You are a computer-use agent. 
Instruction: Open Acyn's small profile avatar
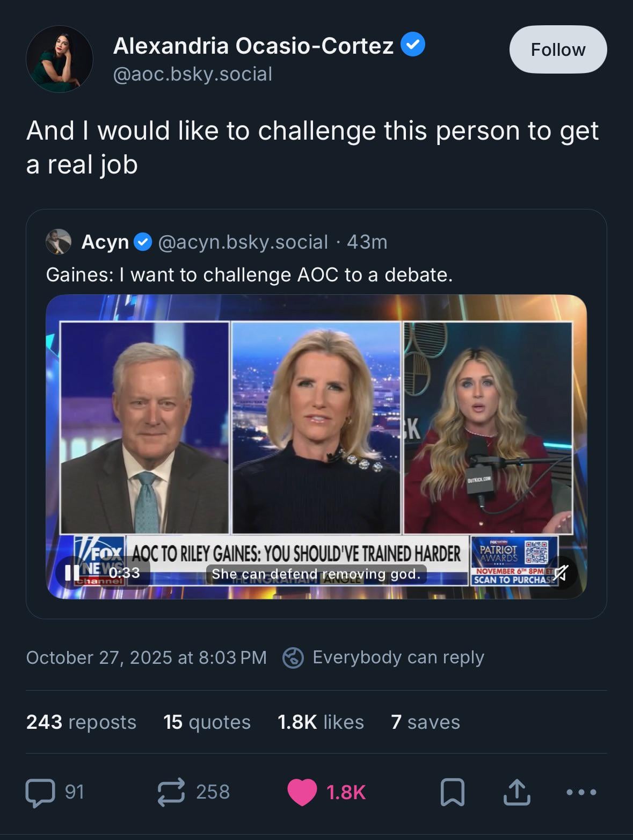(59, 242)
